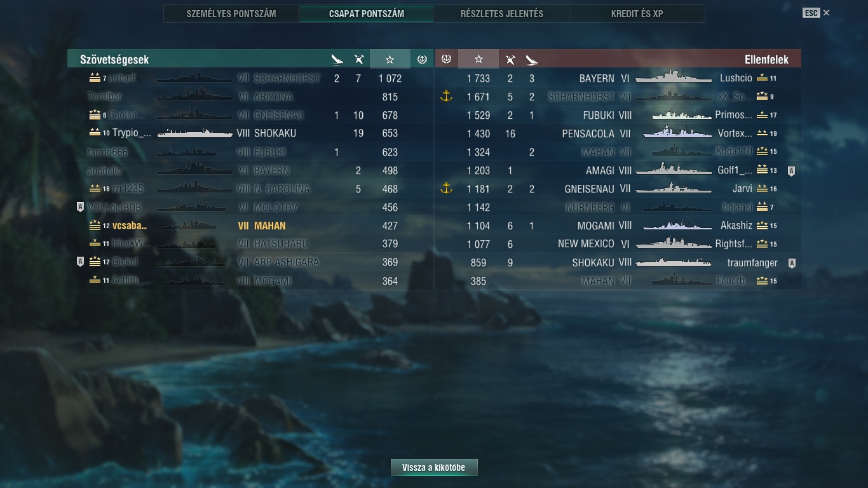
Task: Click enemies star XP column header
Action: (x=478, y=59)
